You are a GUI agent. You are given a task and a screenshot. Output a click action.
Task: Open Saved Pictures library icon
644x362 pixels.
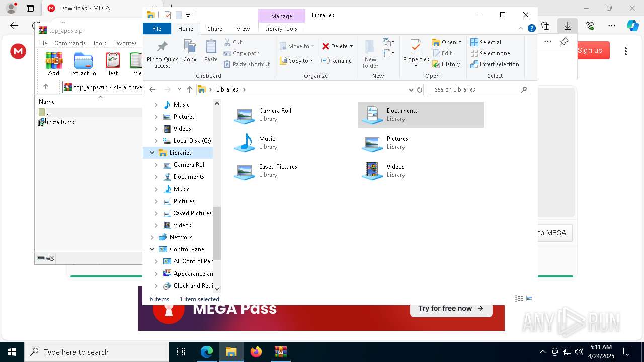(x=245, y=171)
